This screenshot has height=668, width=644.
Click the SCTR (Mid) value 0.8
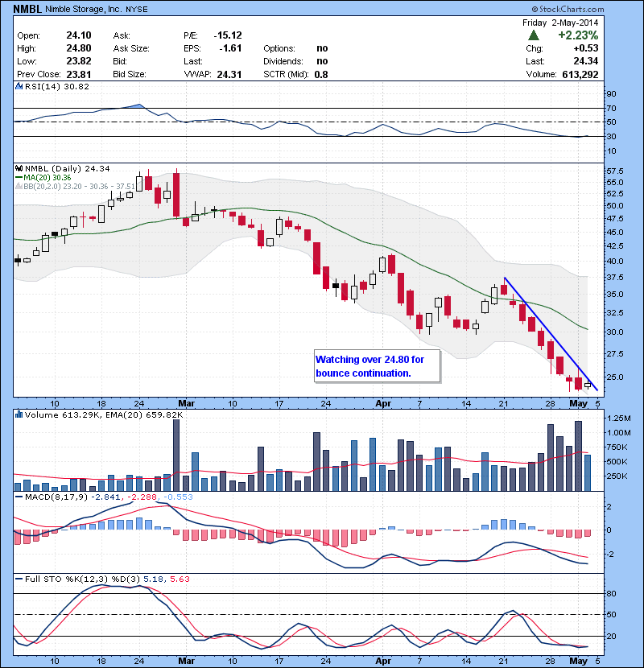click(321, 74)
